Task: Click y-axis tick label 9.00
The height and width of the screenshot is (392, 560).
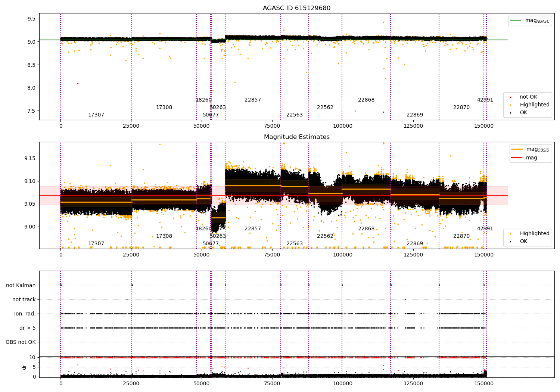Action: pos(30,227)
